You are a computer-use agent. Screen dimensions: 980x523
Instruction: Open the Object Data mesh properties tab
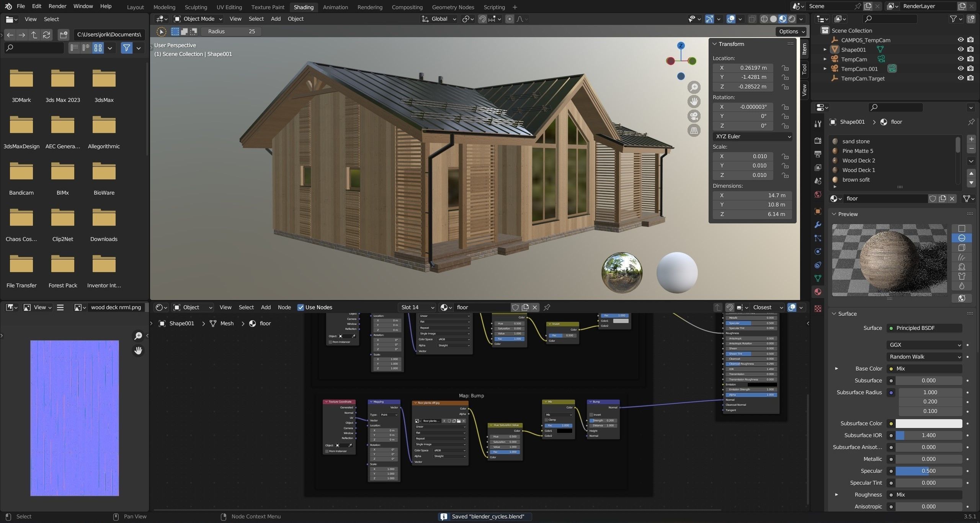coord(818,278)
